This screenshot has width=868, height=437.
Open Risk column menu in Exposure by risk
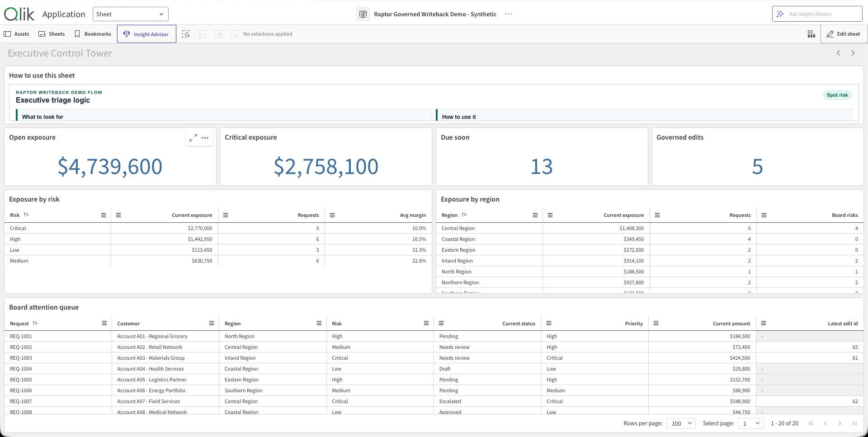pyautogui.click(x=104, y=215)
